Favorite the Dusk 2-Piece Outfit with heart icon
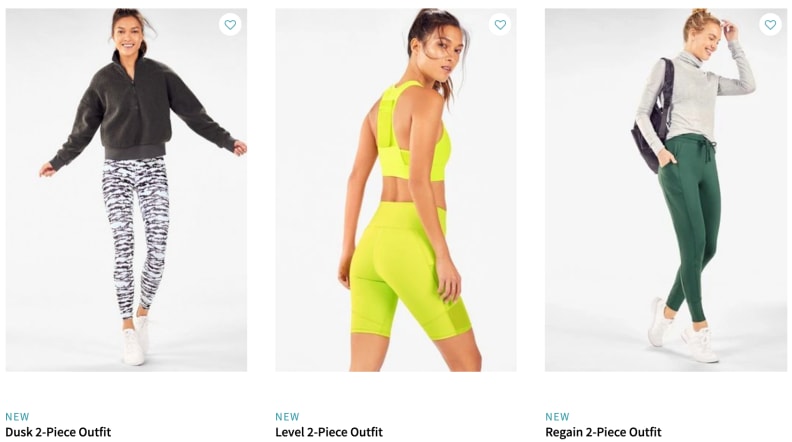The image size is (792, 442). pyautogui.click(x=230, y=24)
